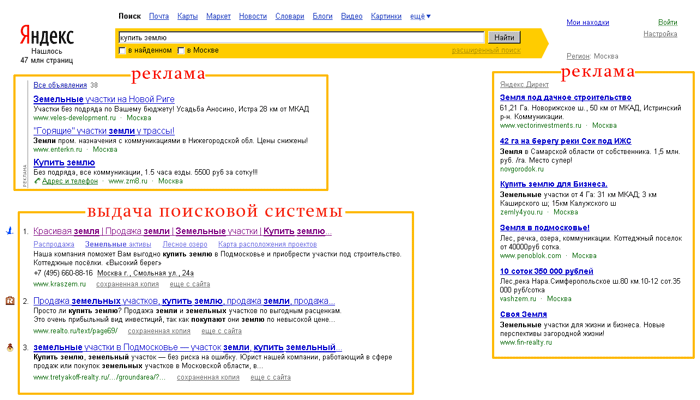Click 'Адрес и телефон' link
This screenshot has width=700, height=400.
(x=70, y=181)
